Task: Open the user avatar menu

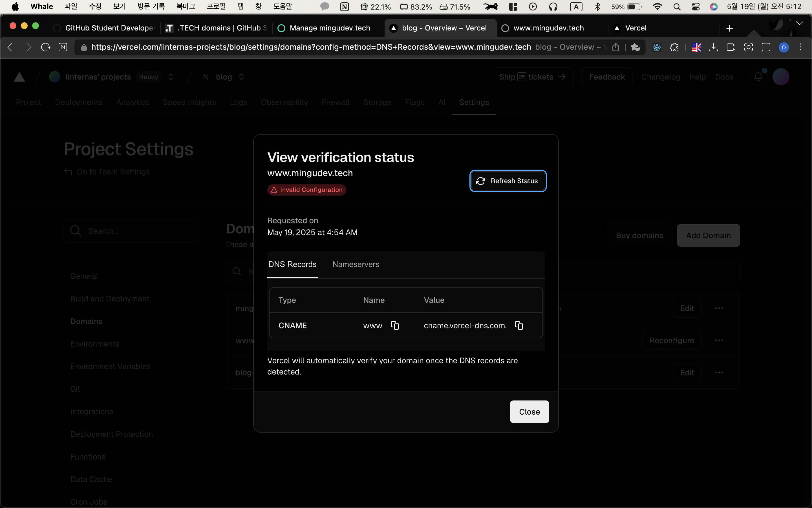Action: coord(781,77)
